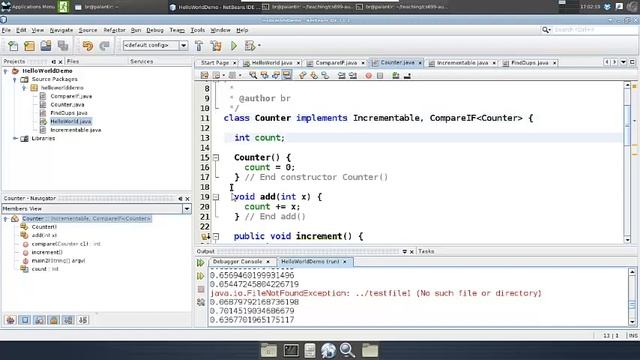Open the Applications Menu in the panel
The image size is (640, 360).
tap(28, 7)
